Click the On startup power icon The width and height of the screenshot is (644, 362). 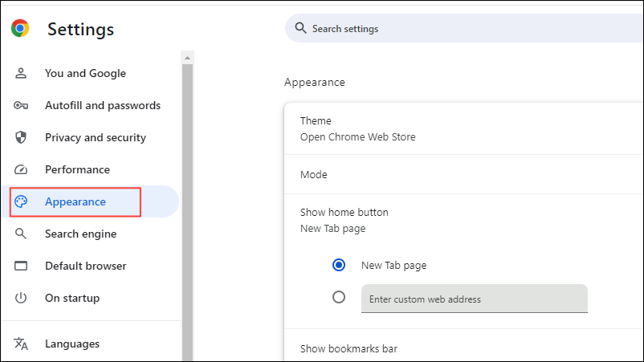(22, 298)
